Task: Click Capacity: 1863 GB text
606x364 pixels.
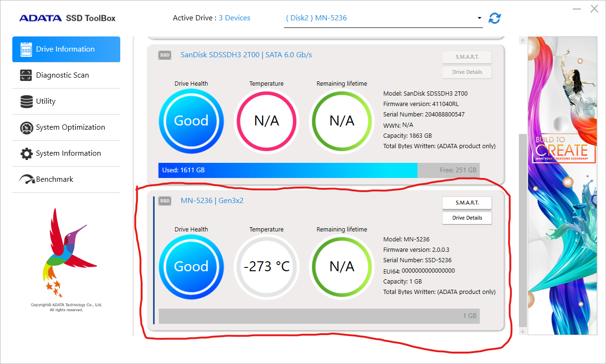Action: pos(408,135)
